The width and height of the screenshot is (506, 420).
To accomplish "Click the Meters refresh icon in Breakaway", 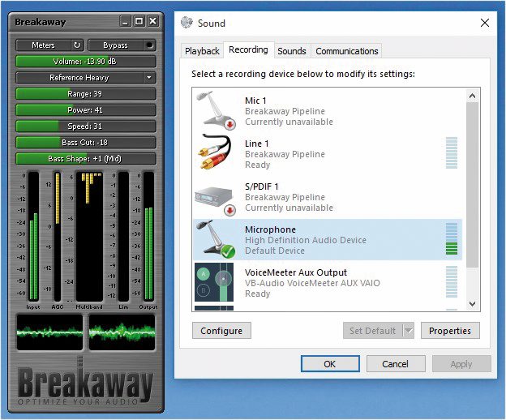I will pyautogui.click(x=77, y=45).
